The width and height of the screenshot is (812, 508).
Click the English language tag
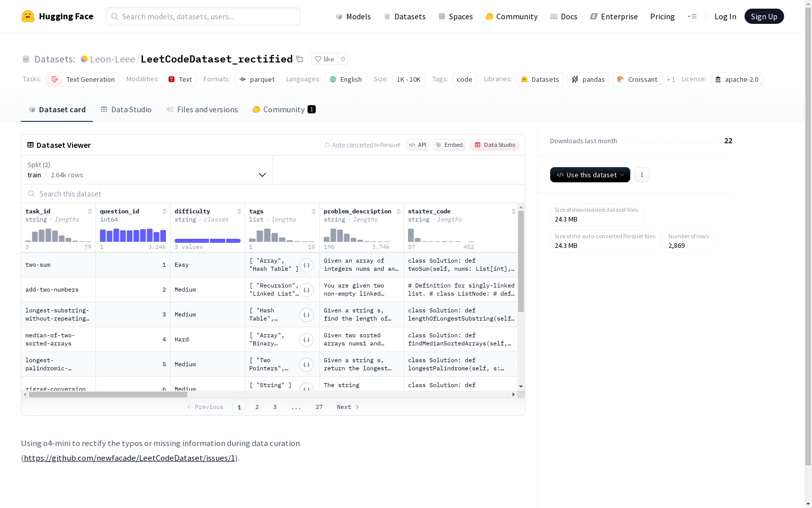[346, 79]
